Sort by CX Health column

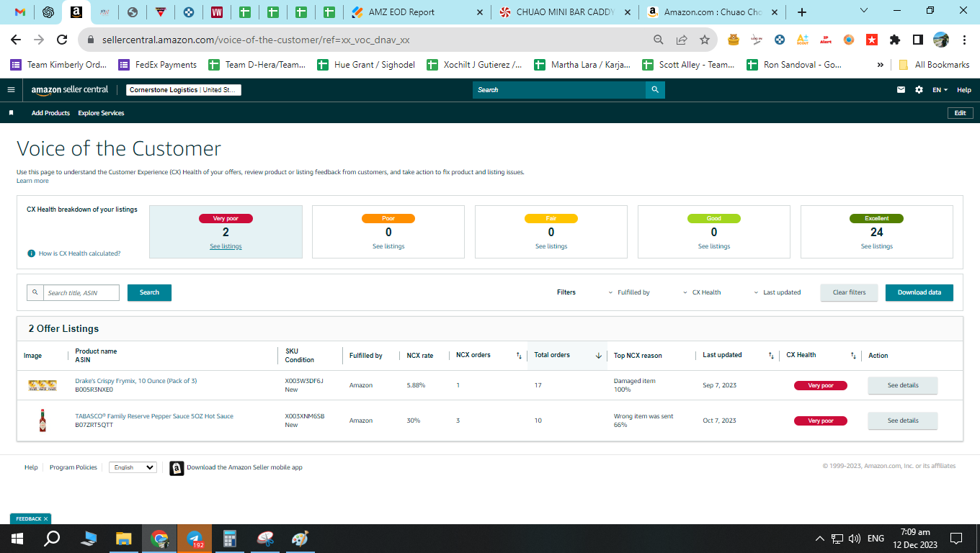(x=853, y=356)
